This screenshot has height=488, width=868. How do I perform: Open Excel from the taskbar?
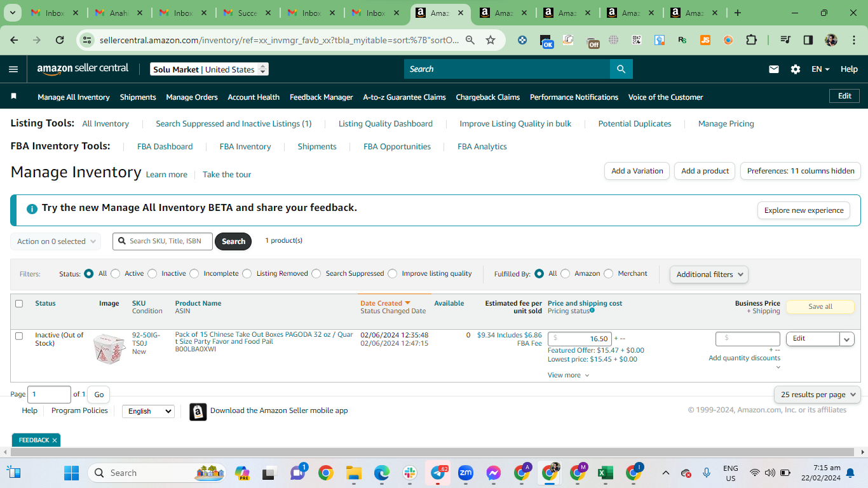[x=605, y=473]
